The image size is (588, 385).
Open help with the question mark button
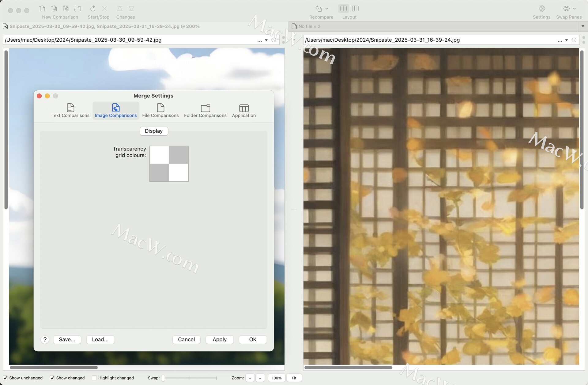(x=45, y=340)
